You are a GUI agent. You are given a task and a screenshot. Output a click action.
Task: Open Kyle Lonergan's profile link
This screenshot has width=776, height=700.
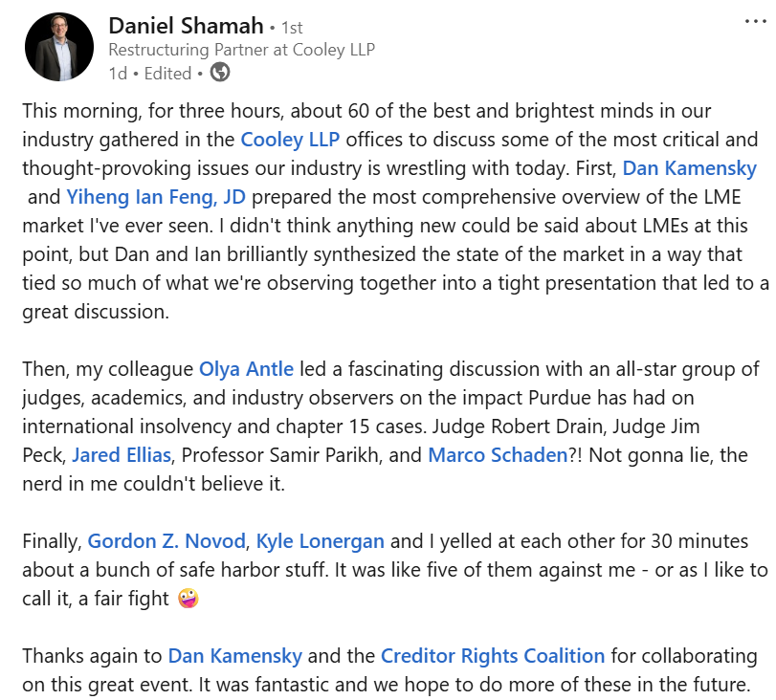(x=321, y=541)
